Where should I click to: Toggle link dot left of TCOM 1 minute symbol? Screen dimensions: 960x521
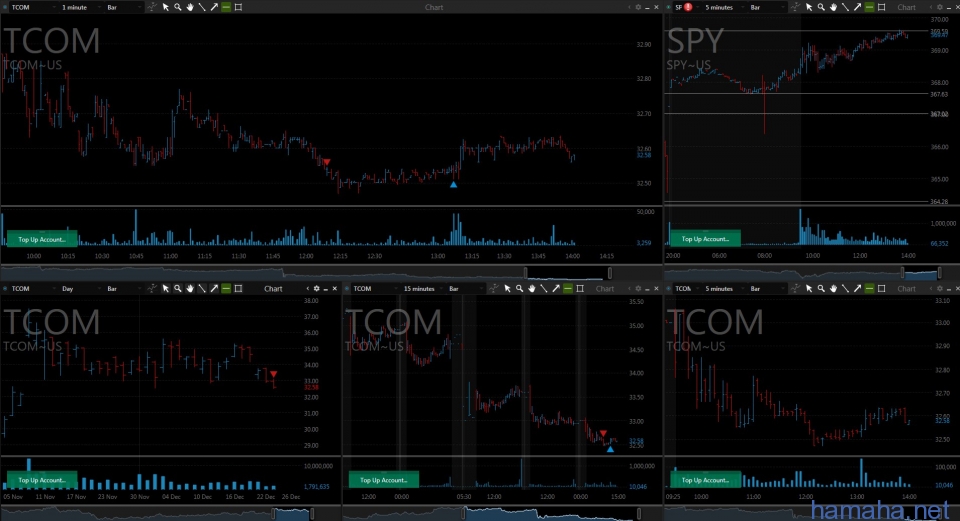point(5,7)
